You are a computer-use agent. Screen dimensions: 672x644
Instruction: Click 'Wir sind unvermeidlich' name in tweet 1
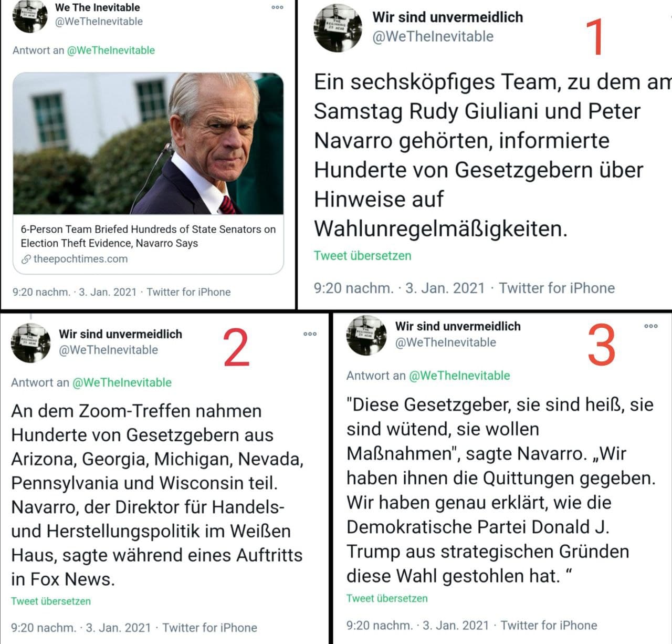pyautogui.click(x=448, y=17)
